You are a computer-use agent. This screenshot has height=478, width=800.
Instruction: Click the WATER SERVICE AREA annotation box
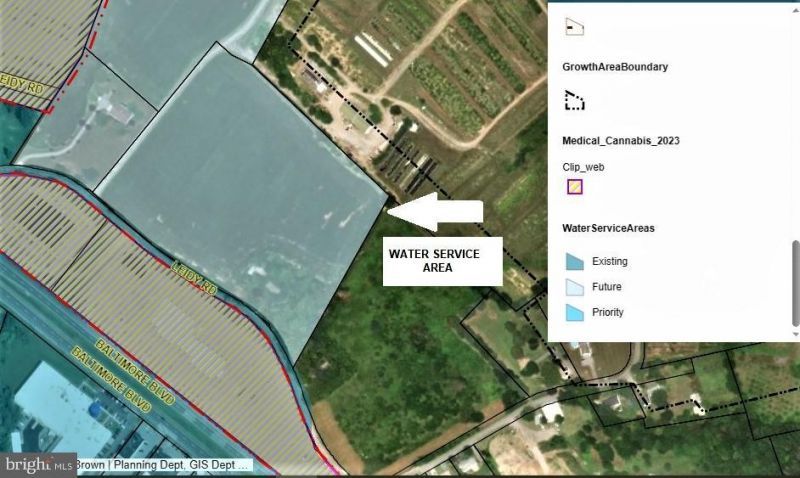coord(433,261)
